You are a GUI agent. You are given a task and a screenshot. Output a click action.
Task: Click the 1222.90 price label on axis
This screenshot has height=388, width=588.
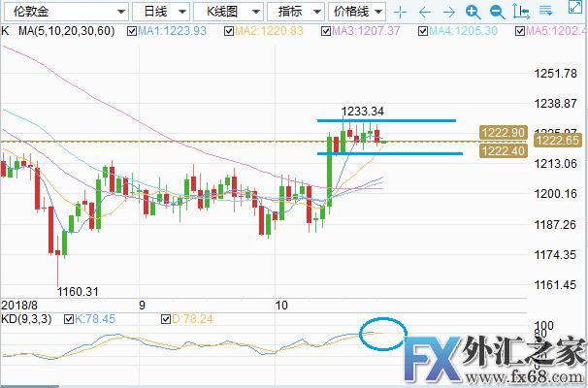point(504,132)
